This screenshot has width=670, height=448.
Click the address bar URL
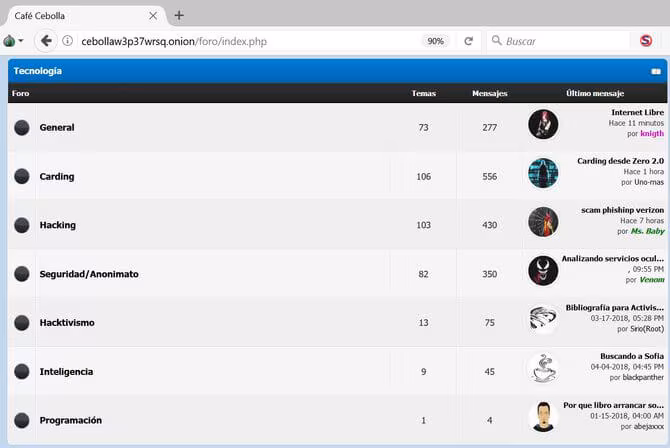[x=174, y=41]
